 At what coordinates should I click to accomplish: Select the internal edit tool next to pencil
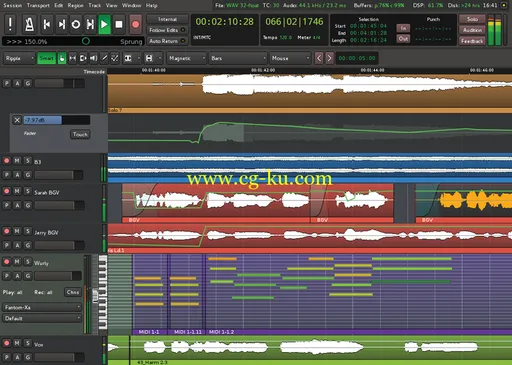tap(115, 58)
